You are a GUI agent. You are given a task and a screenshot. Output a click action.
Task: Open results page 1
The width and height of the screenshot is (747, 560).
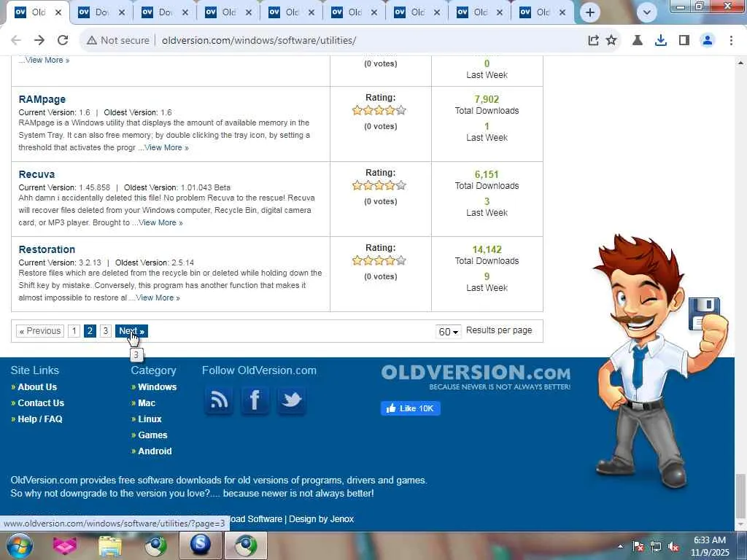tap(74, 331)
